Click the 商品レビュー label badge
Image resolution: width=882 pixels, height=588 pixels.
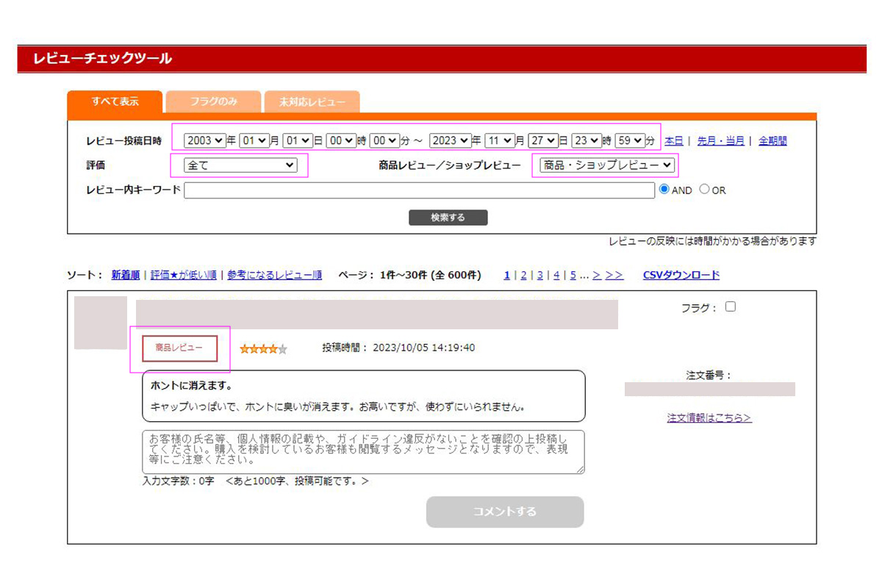coord(180,348)
